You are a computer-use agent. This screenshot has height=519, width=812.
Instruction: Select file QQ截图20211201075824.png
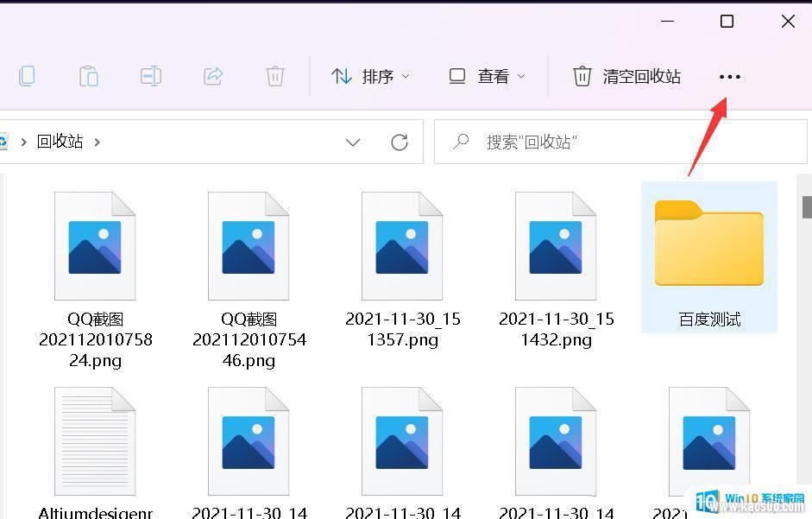pos(95,281)
